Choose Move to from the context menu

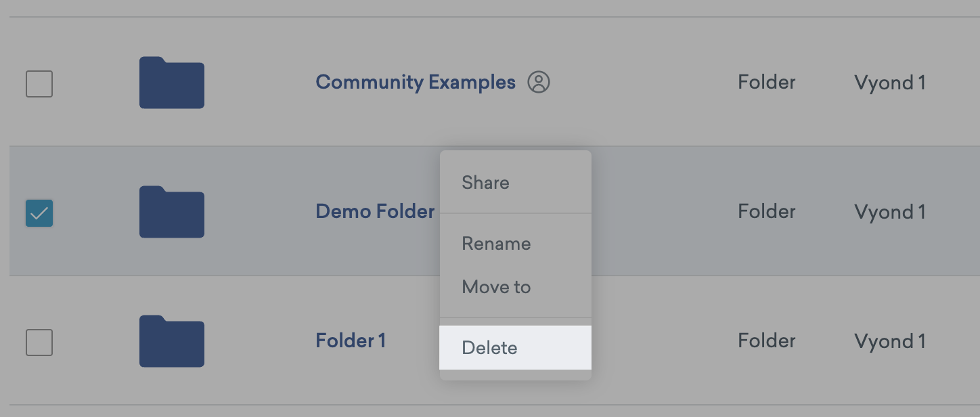495,286
